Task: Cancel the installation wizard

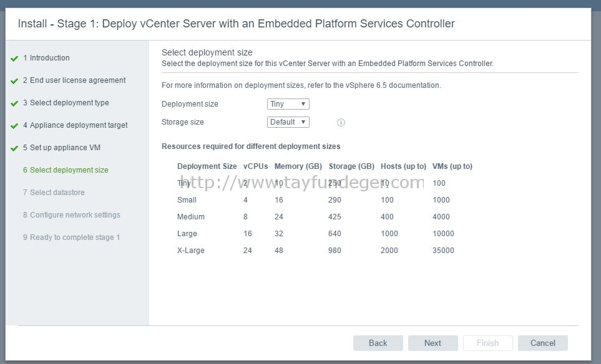Action: coord(543,343)
